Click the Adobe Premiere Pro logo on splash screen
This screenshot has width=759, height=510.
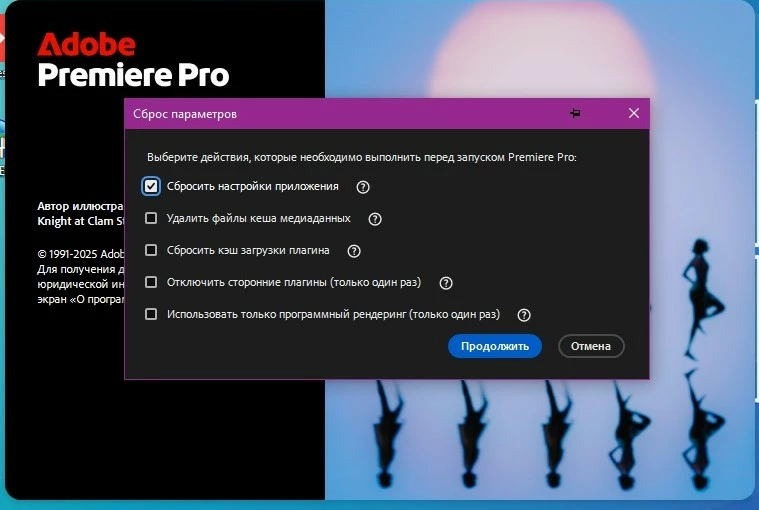tap(133, 60)
